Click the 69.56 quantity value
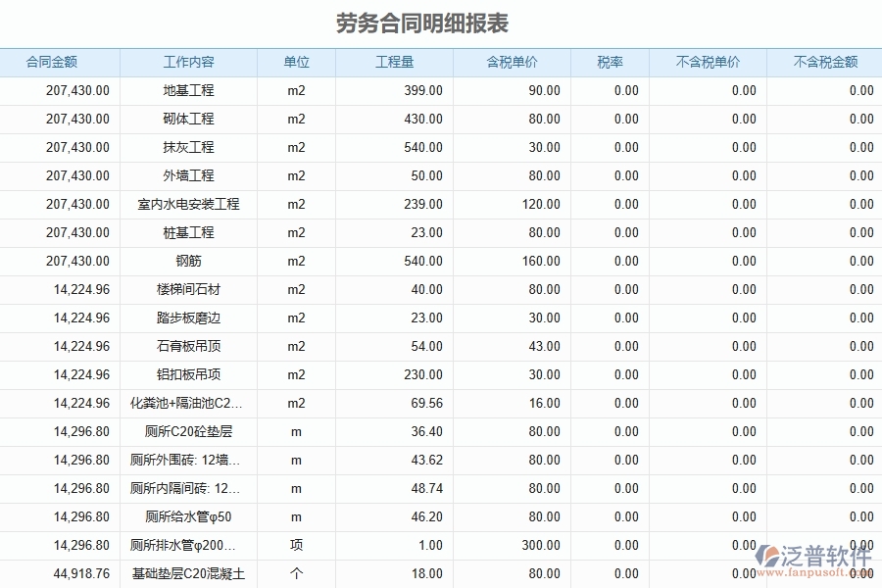The image size is (882, 588). pos(427,403)
